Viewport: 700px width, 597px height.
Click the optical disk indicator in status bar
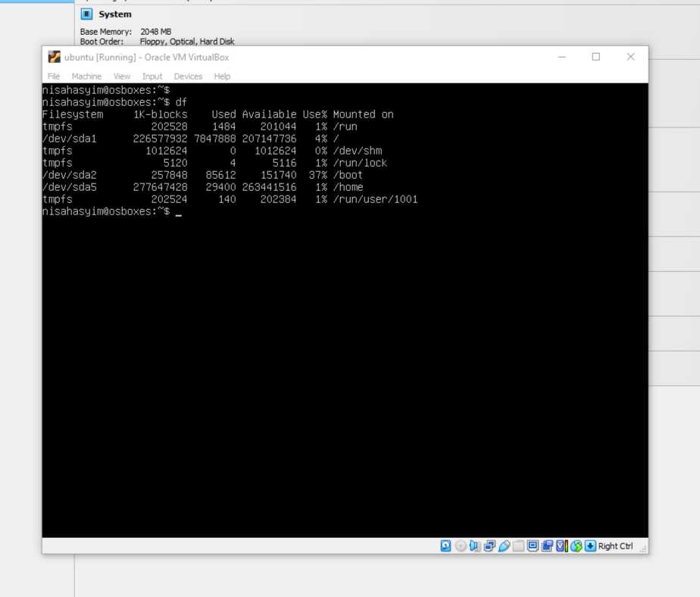[461, 545]
